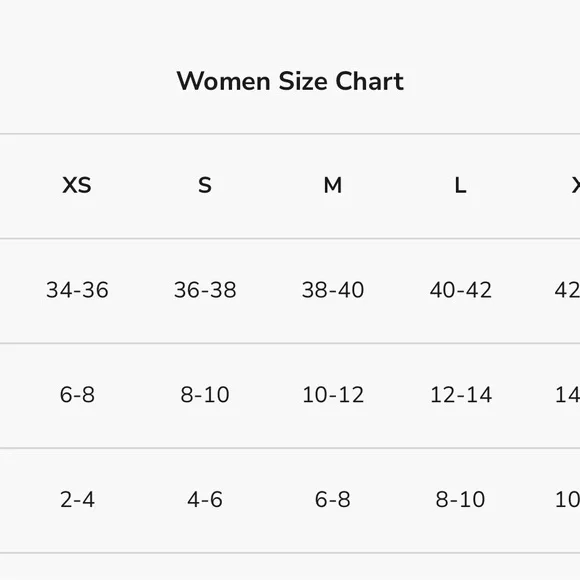
Task: Select the L size column header
Action: point(461,185)
